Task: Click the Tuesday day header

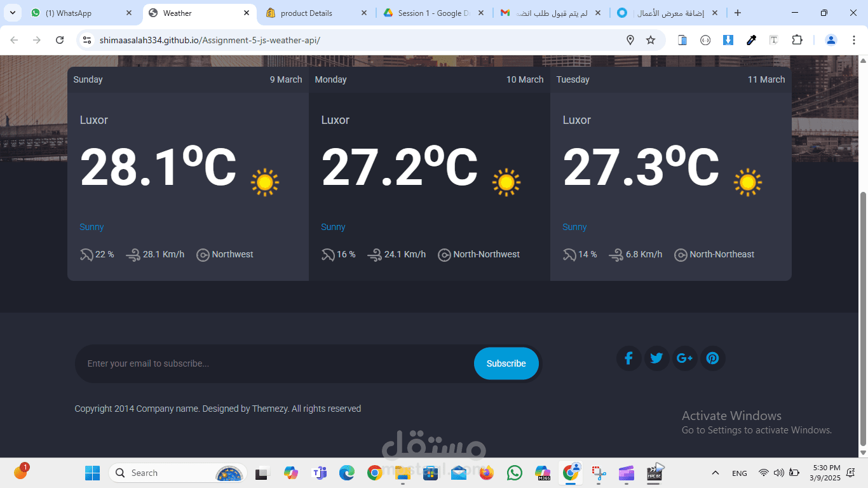Action: 573,79
